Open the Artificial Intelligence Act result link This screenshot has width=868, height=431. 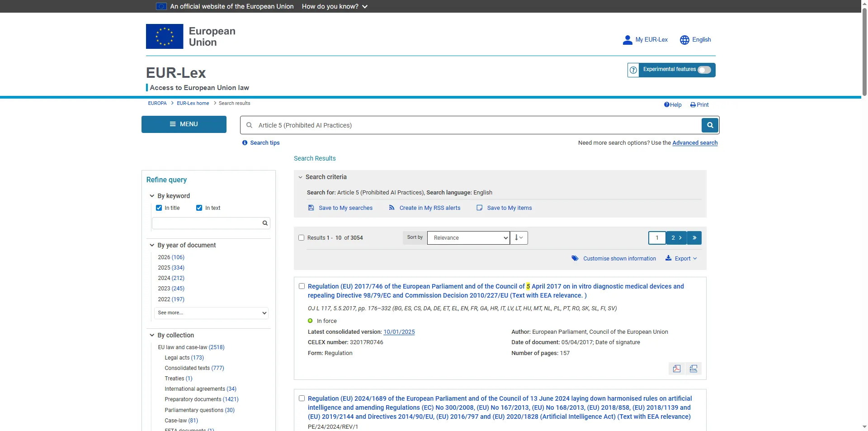[x=500, y=407]
